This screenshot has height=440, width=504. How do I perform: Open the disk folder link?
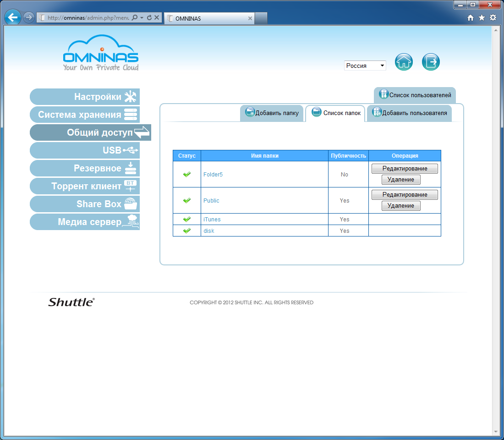[208, 231]
